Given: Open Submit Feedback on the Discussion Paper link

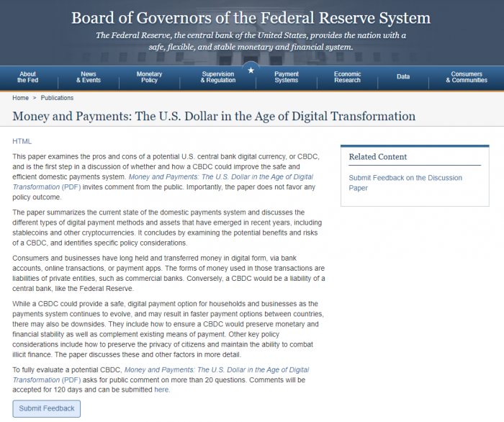Looking at the screenshot, I should [405, 183].
